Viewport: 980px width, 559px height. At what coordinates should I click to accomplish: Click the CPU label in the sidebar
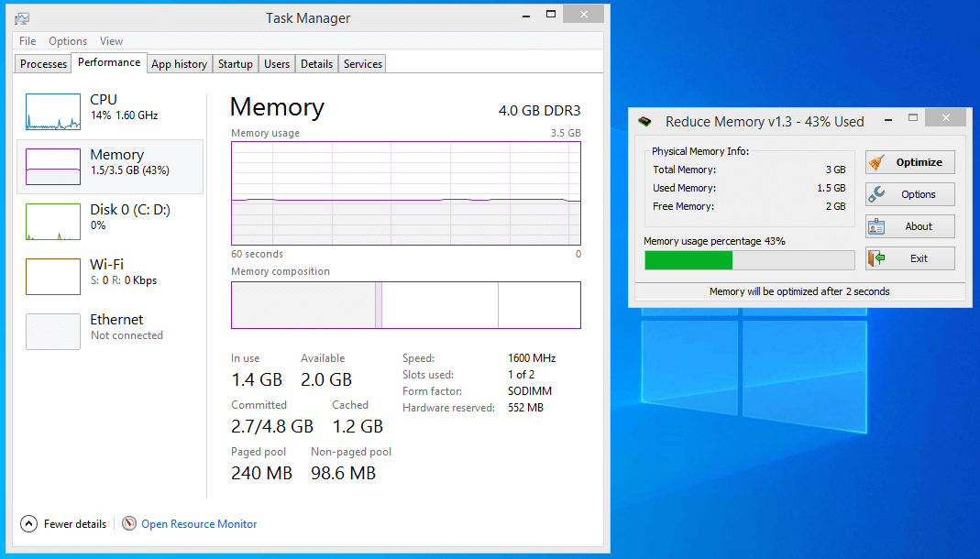104,100
